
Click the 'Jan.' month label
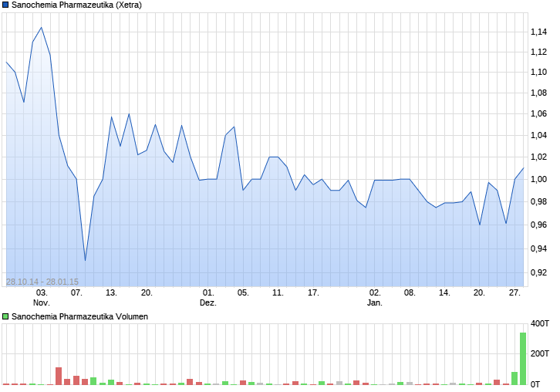click(x=375, y=302)
